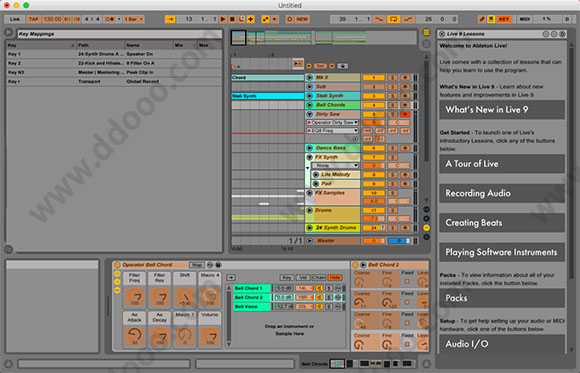Click Map button on Operator Bell Chord rack
Screen dimensions: 580x373
[197, 265]
